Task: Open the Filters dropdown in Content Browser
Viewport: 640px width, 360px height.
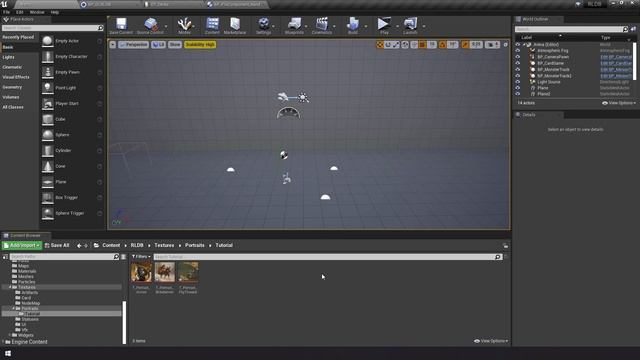Action: click(141, 257)
